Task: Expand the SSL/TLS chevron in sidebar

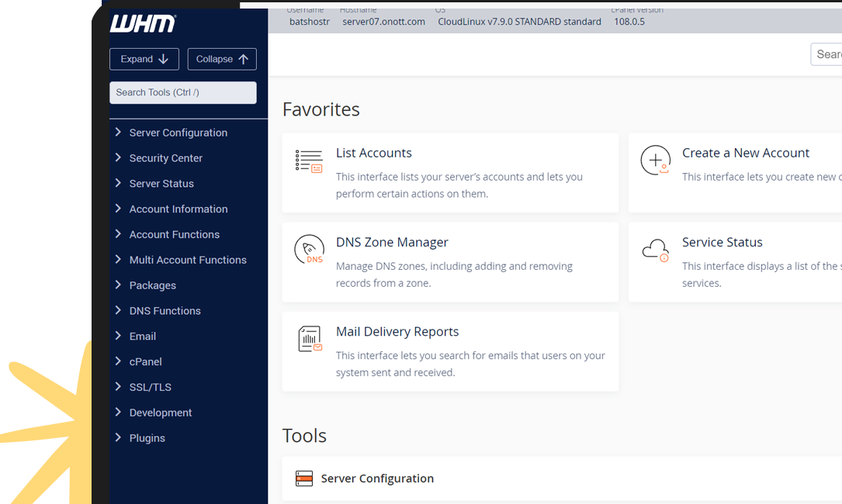Action: point(118,387)
